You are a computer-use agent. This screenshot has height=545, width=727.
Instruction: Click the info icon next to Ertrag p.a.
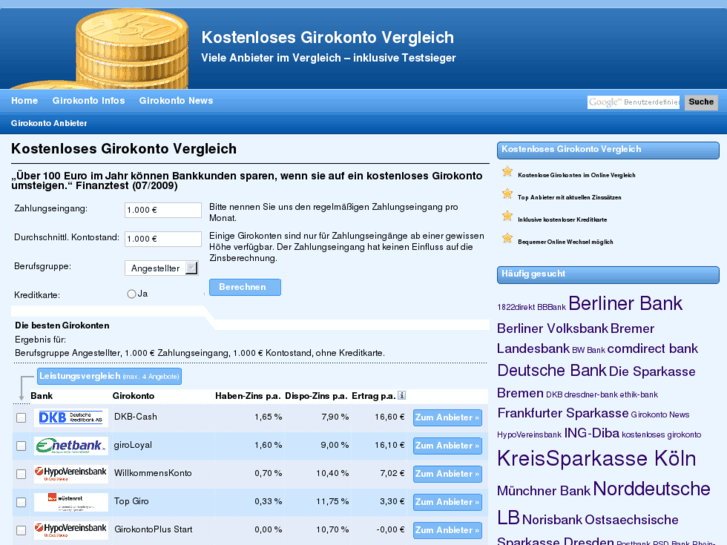(x=402, y=395)
